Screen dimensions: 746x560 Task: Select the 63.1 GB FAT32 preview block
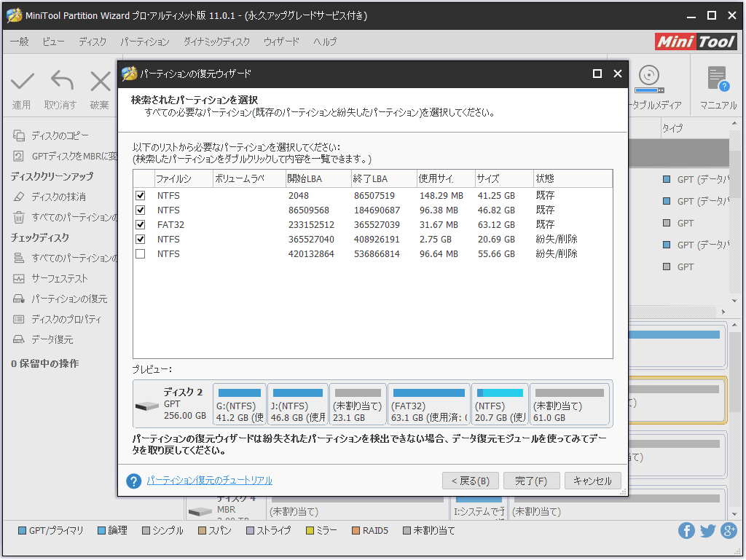(428, 405)
